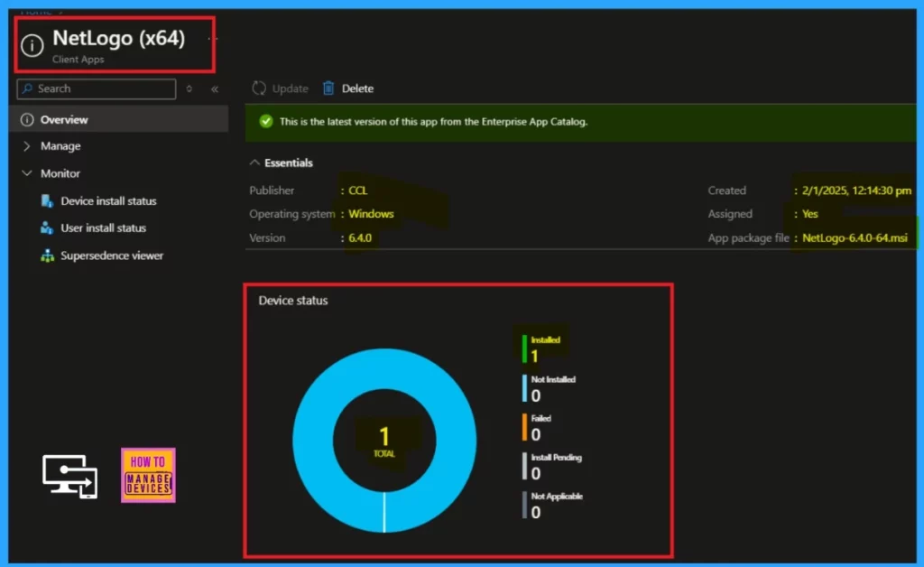Click the Essentials heading

(x=288, y=163)
